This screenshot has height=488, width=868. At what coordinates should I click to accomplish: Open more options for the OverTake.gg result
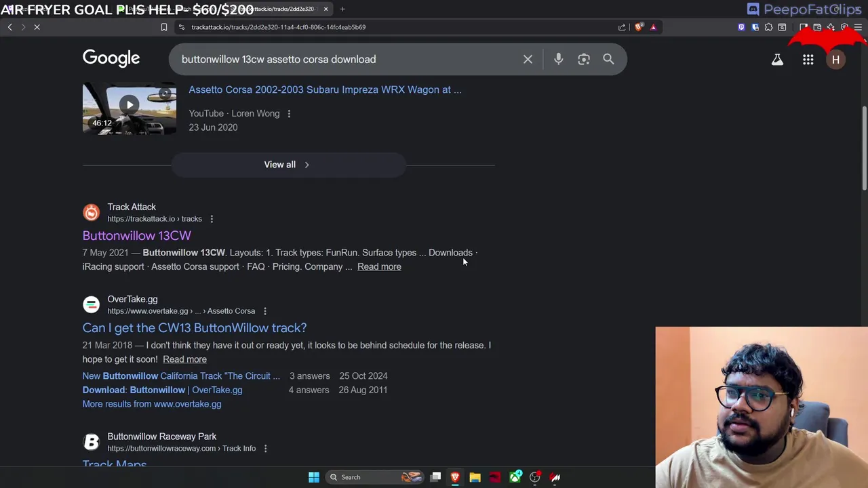(264, 311)
